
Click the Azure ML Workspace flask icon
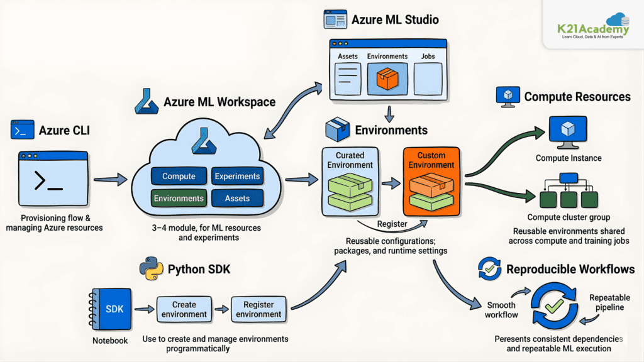(x=146, y=101)
